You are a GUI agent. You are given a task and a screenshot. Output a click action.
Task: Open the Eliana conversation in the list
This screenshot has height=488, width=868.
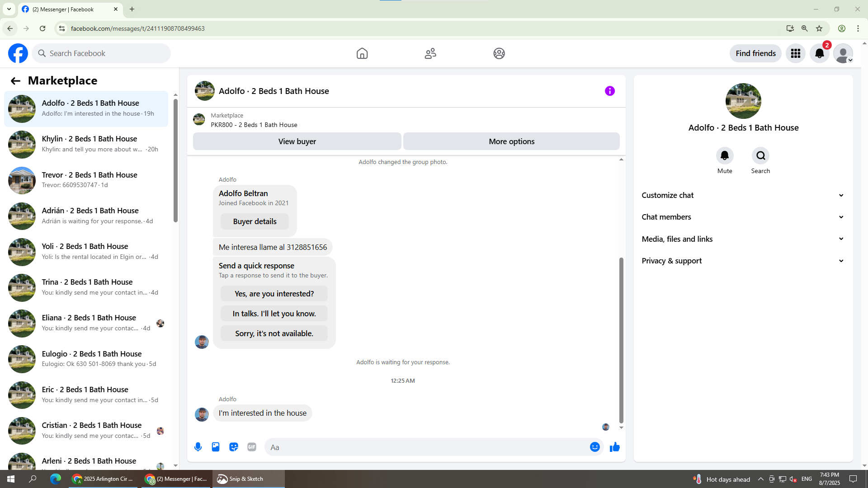click(86, 323)
